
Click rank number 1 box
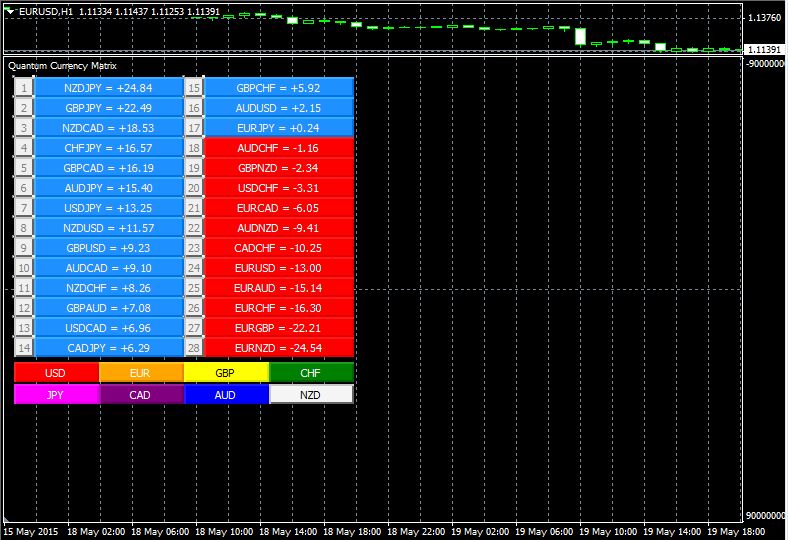(x=23, y=88)
